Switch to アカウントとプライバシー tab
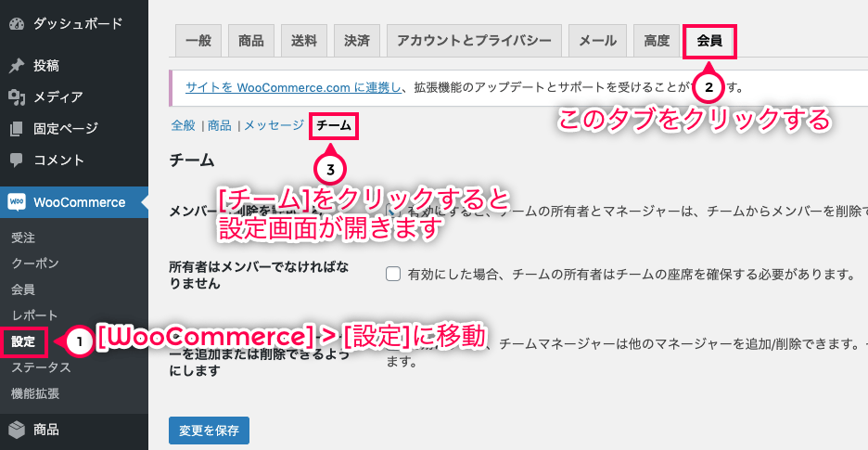Viewport: 868px width, 450px height. pyautogui.click(x=474, y=41)
